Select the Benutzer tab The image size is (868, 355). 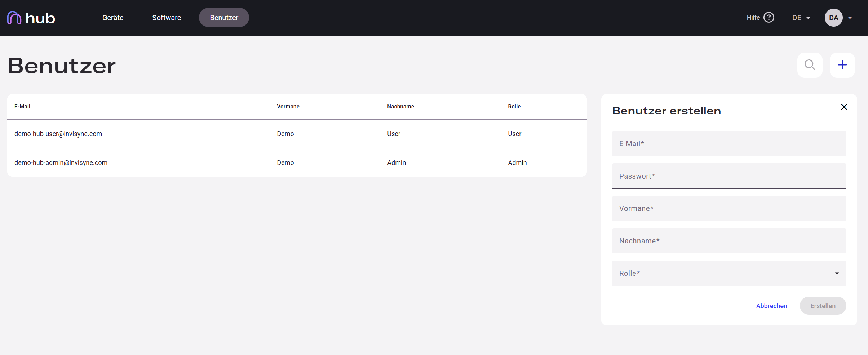pyautogui.click(x=224, y=18)
